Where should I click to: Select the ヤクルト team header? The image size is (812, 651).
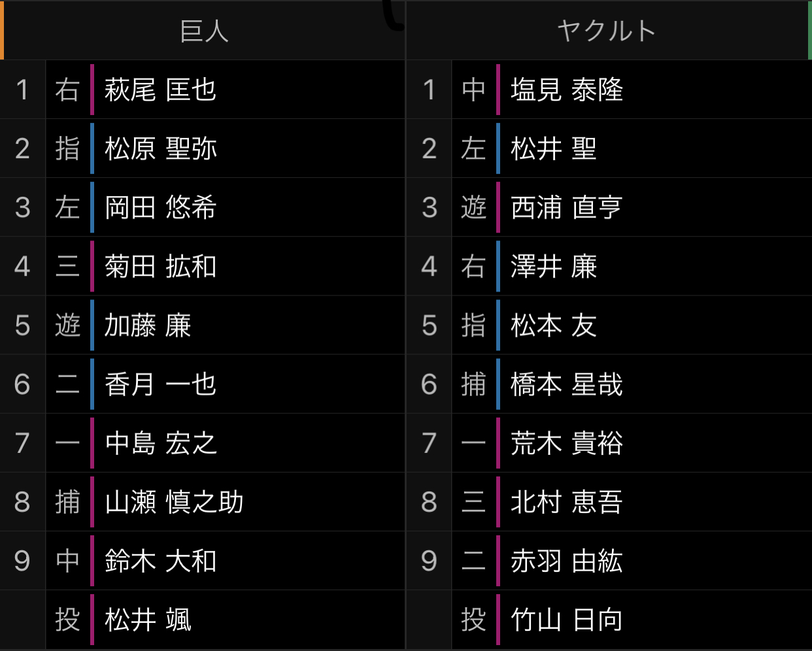pyautogui.click(x=608, y=31)
